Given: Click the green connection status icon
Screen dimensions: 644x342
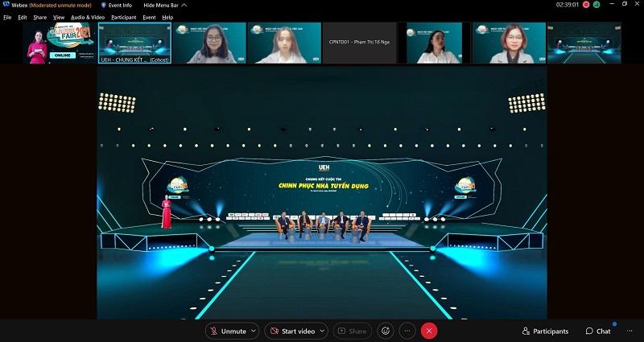Looking at the screenshot, I should (597, 5).
